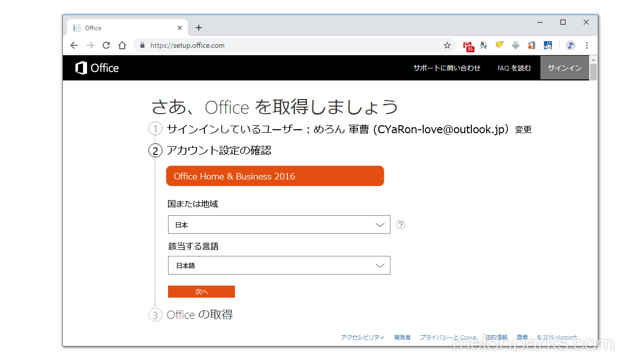The height and width of the screenshot is (362, 644).
Task: Bookmark this page with the star icon
Action: (x=447, y=45)
